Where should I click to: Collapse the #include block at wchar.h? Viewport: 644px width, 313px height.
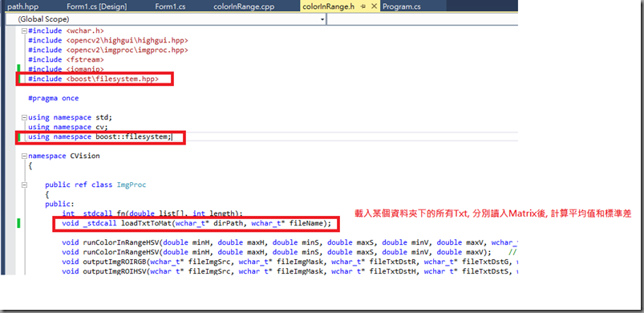tap(24, 30)
